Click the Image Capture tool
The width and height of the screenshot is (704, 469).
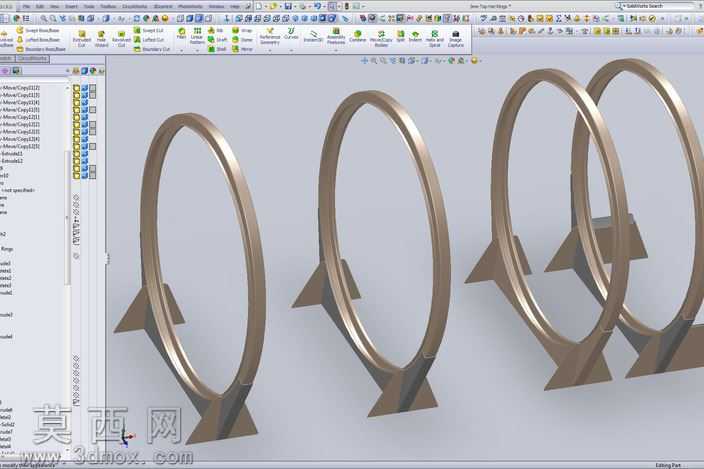(455, 39)
